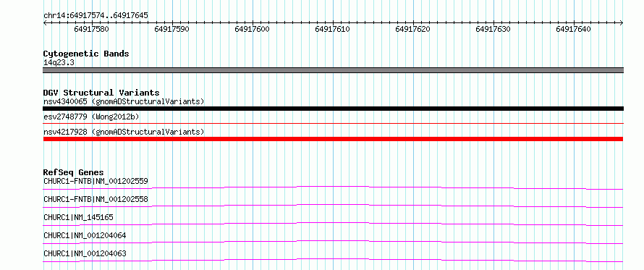The height and width of the screenshot is (270, 644).
Task: Open CHURC1-FNTB|NM_001202559 gene label
Action: click(x=96, y=181)
